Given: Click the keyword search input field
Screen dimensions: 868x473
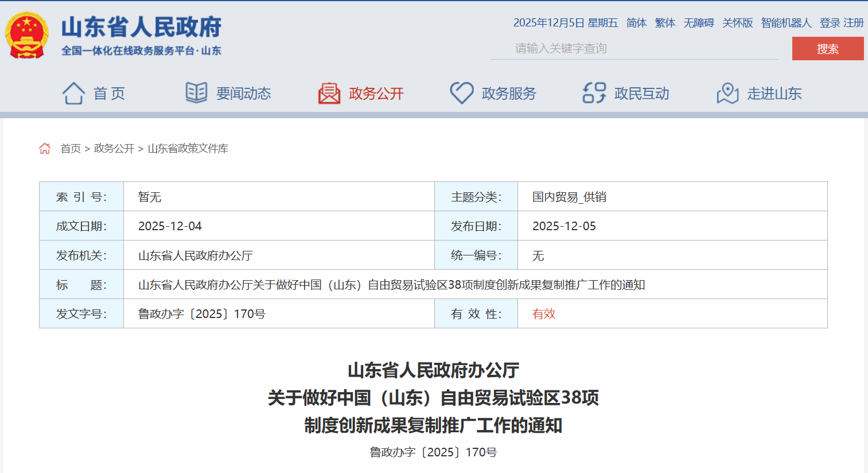Looking at the screenshot, I should pyautogui.click(x=631, y=48).
